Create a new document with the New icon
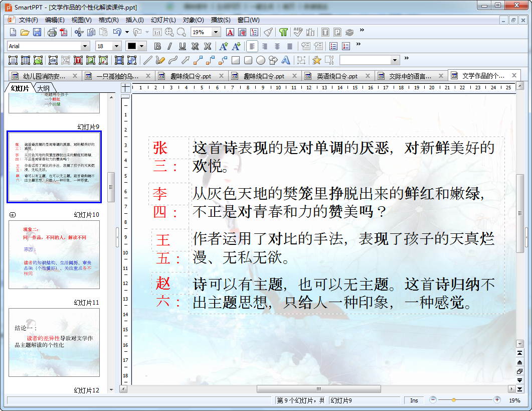 [13, 32]
